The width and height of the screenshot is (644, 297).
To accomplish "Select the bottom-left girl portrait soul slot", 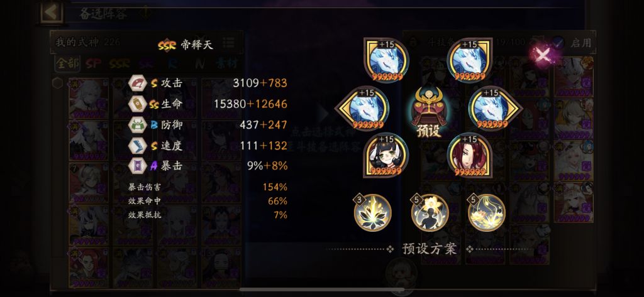I will [x=386, y=156].
